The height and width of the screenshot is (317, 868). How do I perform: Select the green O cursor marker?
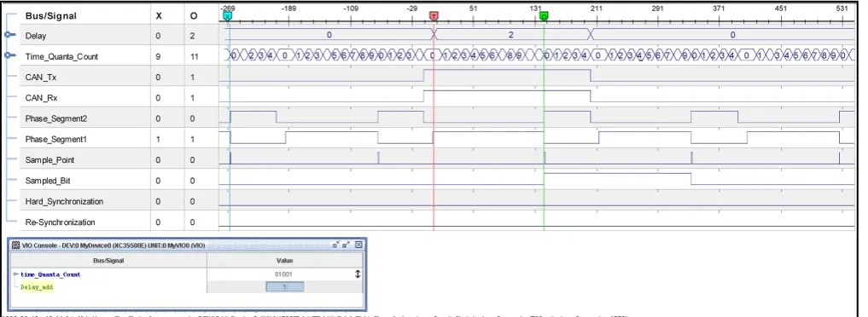pyautogui.click(x=545, y=16)
